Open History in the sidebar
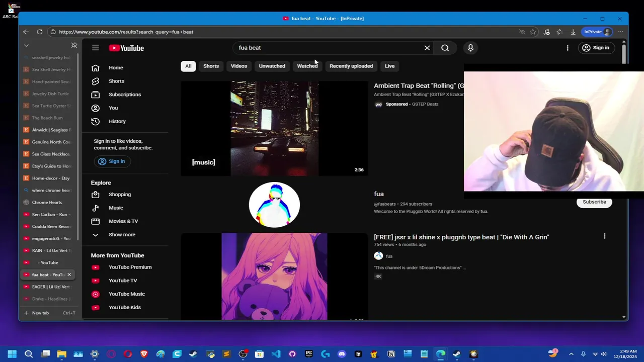Screen dimensions: 644x362 125,121
